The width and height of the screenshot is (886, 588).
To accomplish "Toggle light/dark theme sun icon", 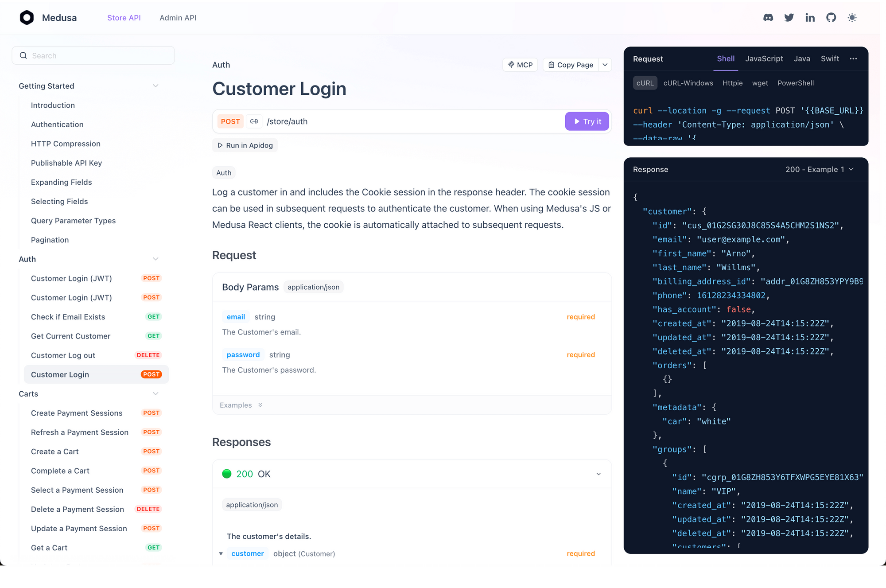I will [852, 18].
